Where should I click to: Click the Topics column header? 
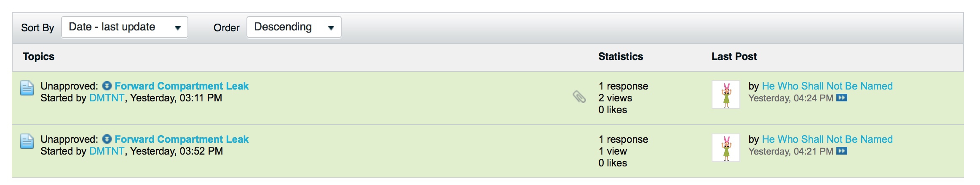(x=39, y=57)
